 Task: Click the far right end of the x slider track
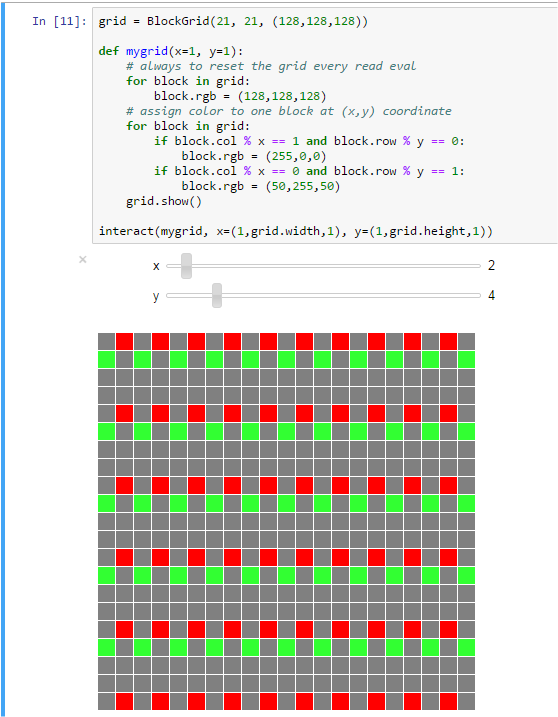478,266
